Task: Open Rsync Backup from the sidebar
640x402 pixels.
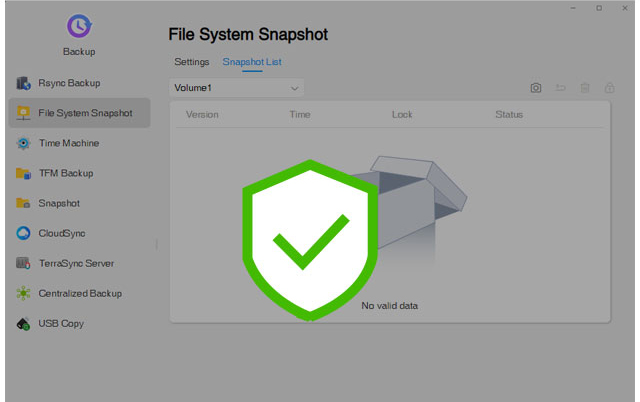Action: [80, 83]
